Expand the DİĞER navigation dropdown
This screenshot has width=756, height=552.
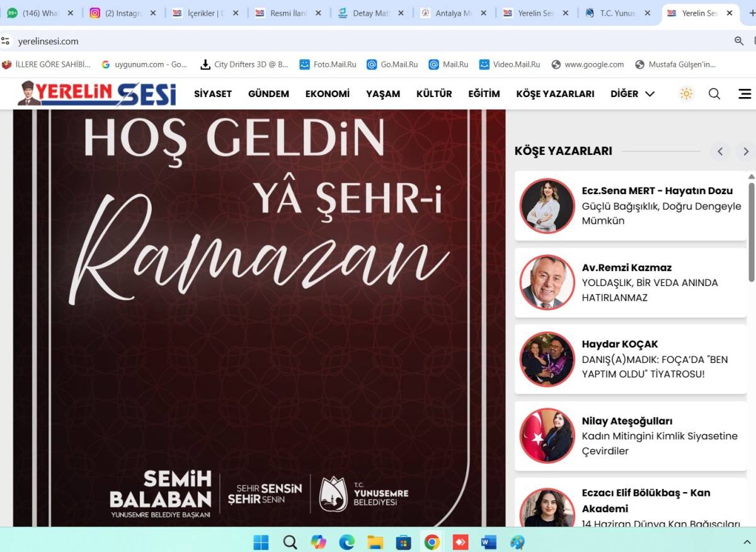633,93
